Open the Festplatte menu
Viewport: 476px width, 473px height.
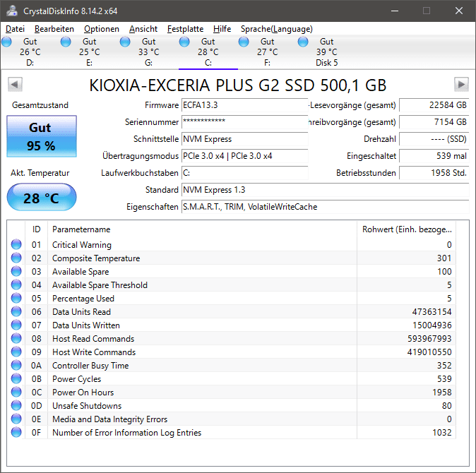[185, 29]
